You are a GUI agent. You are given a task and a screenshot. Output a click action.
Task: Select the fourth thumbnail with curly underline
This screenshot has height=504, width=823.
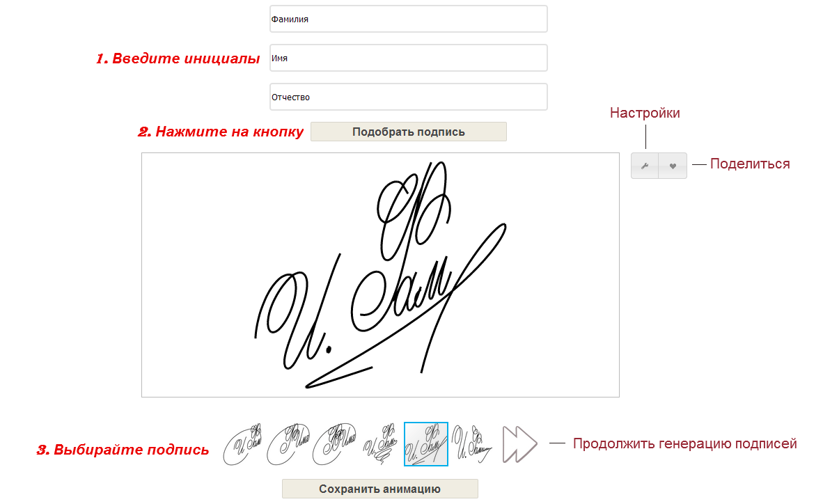pyautogui.click(x=380, y=444)
